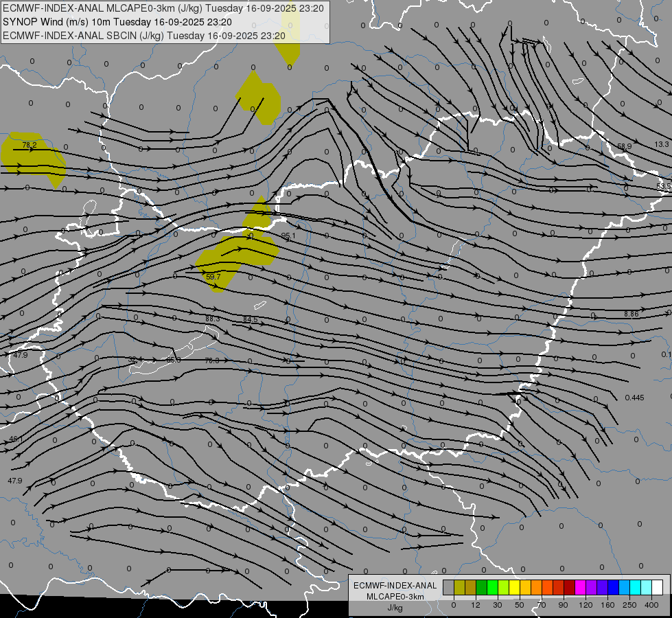Click the 84.5 map value
Image resolution: width=672 pixels, height=618 pixels.
pos(251,319)
